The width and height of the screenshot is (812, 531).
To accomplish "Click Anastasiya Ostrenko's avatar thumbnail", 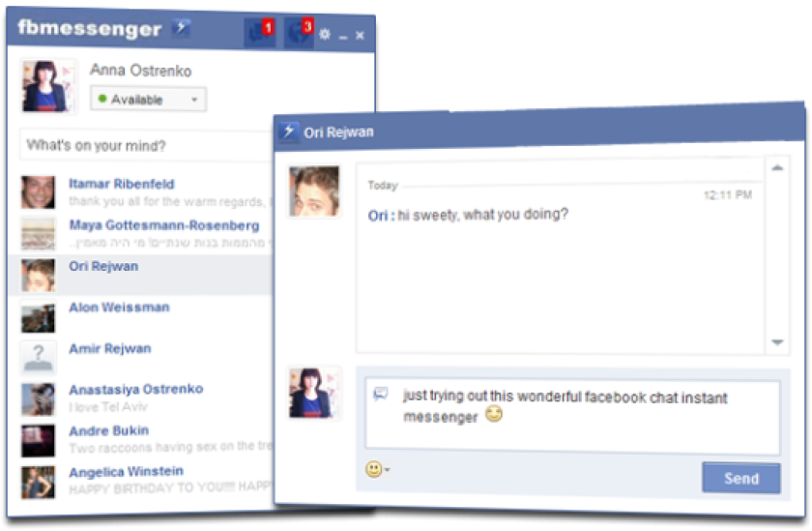I will (38, 398).
